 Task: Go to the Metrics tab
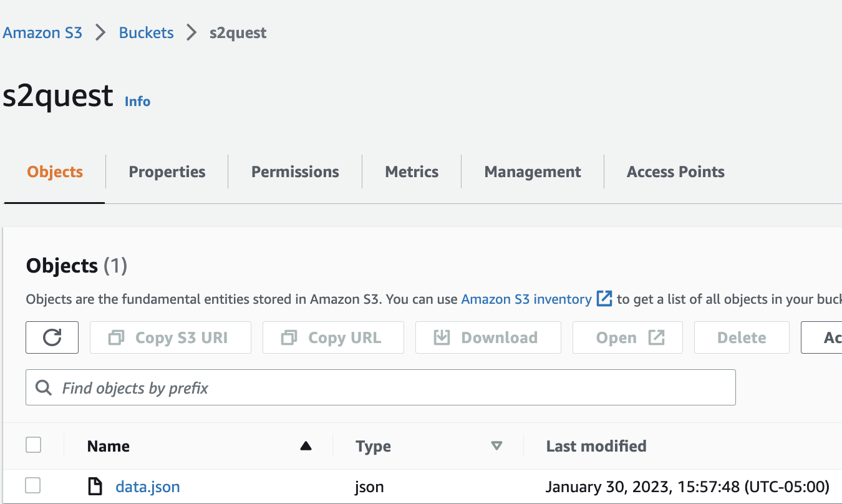[412, 172]
